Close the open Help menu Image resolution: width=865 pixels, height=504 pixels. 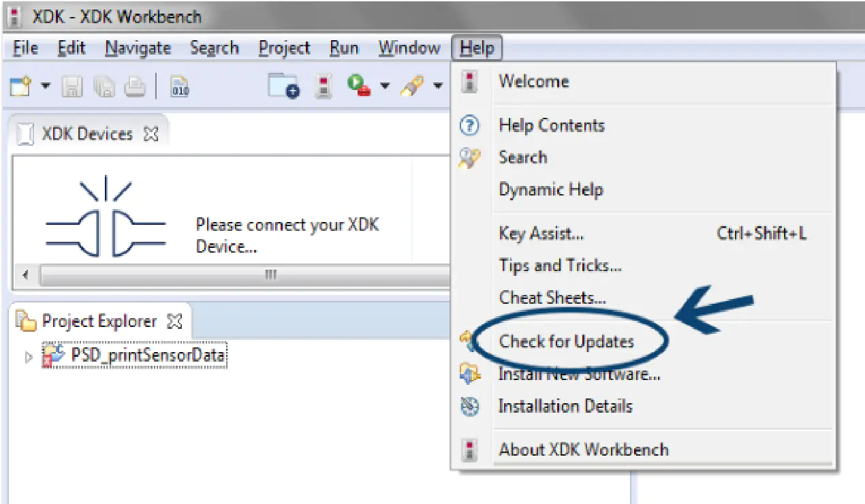tap(477, 48)
